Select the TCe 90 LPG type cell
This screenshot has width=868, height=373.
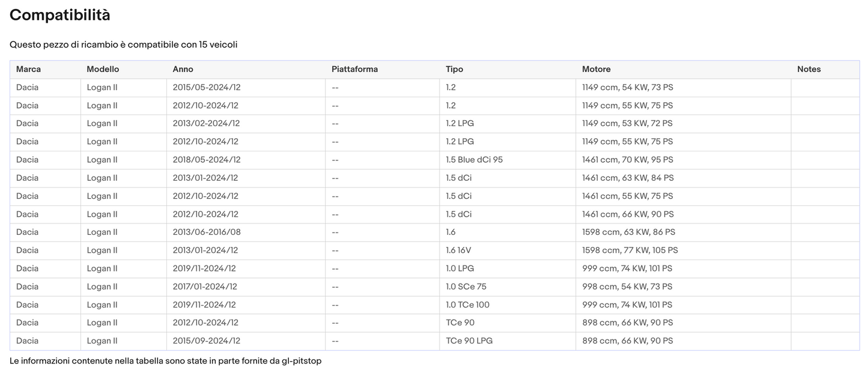[x=469, y=341]
